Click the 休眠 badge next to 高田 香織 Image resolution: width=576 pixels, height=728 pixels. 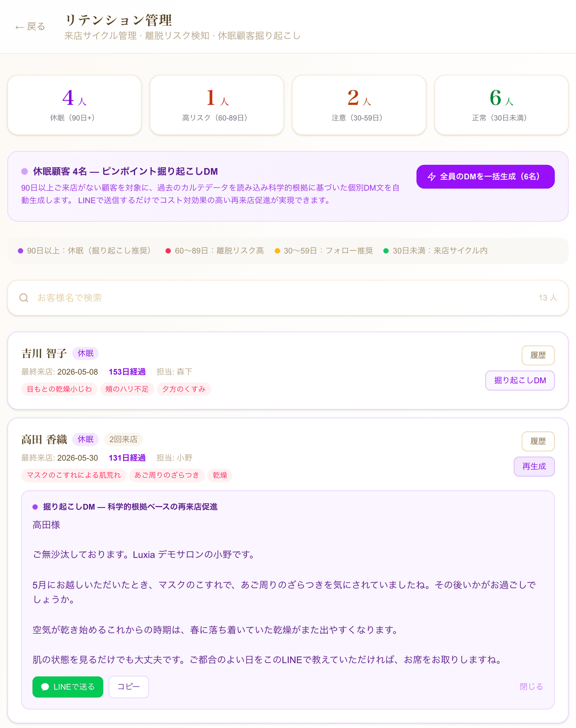86,439
